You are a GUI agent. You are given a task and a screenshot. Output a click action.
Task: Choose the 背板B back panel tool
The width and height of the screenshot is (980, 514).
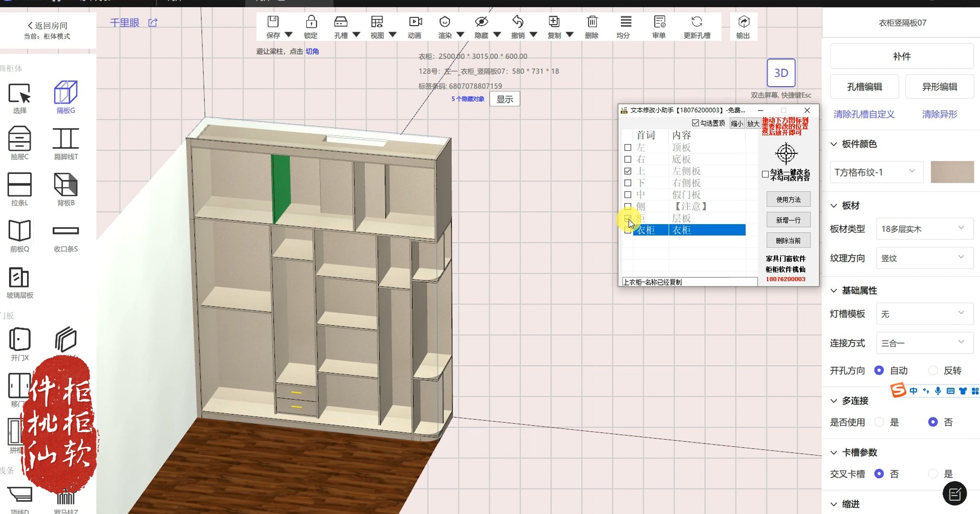click(x=66, y=185)
